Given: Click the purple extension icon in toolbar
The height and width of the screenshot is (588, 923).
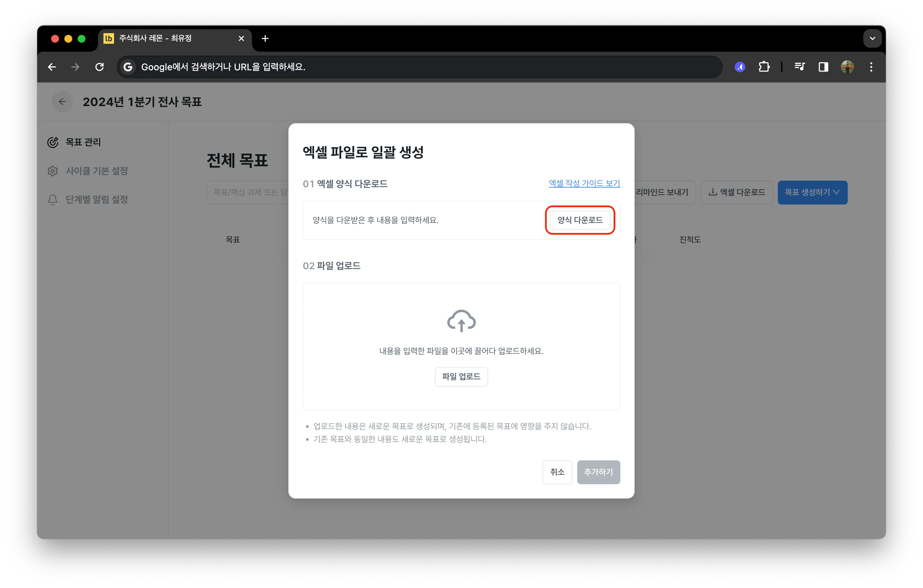Looking at the screenshot, I should pos(740,67).
